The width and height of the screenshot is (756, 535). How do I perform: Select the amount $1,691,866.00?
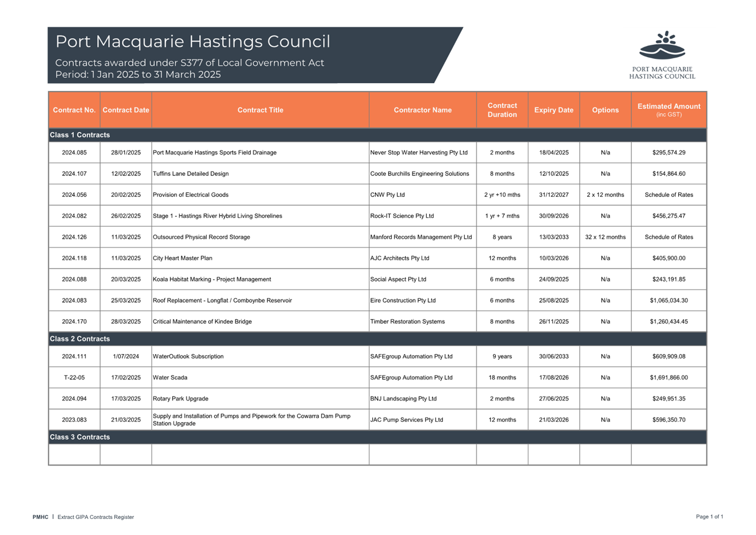click(669, 378)
